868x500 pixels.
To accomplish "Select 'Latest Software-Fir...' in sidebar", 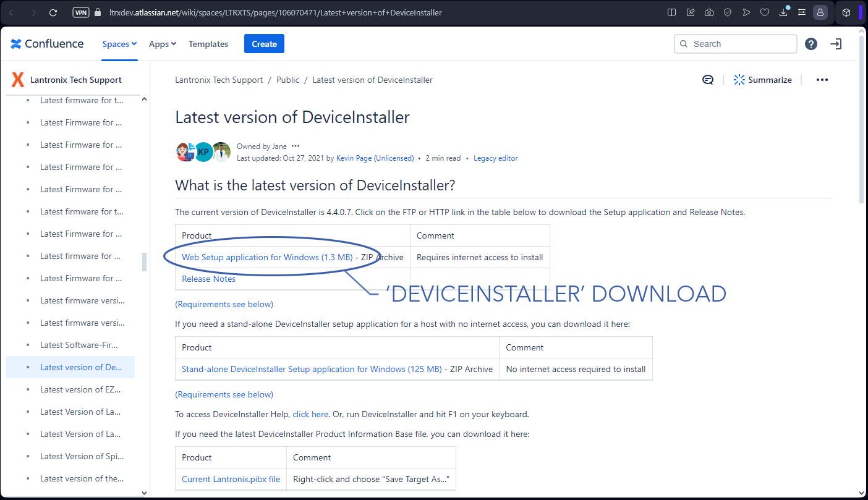I will coord(79,345).
